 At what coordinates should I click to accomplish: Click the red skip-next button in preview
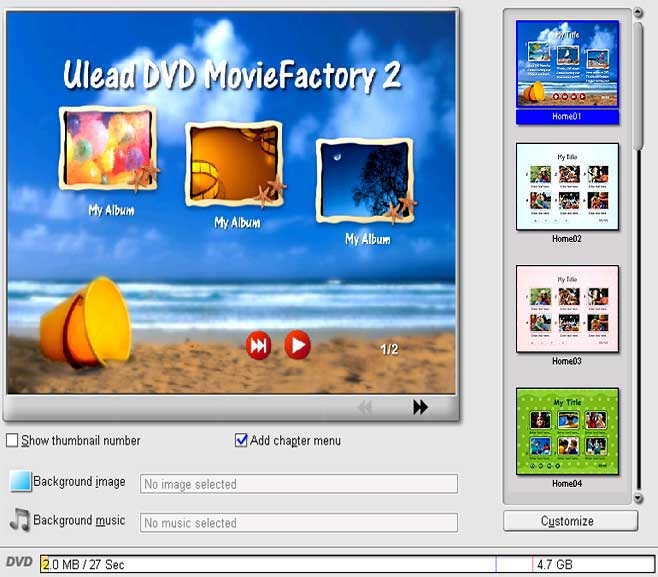[258, 345]
